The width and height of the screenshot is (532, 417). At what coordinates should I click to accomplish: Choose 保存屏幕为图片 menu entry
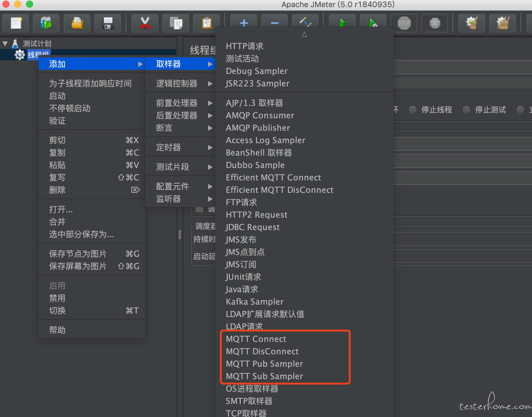click(x=92, y=266)
